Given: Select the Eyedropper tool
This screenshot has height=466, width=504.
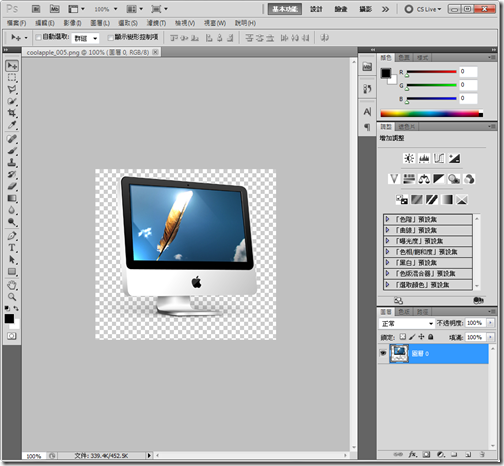Looking at the screenshot, I should click(x=12, y=125).
